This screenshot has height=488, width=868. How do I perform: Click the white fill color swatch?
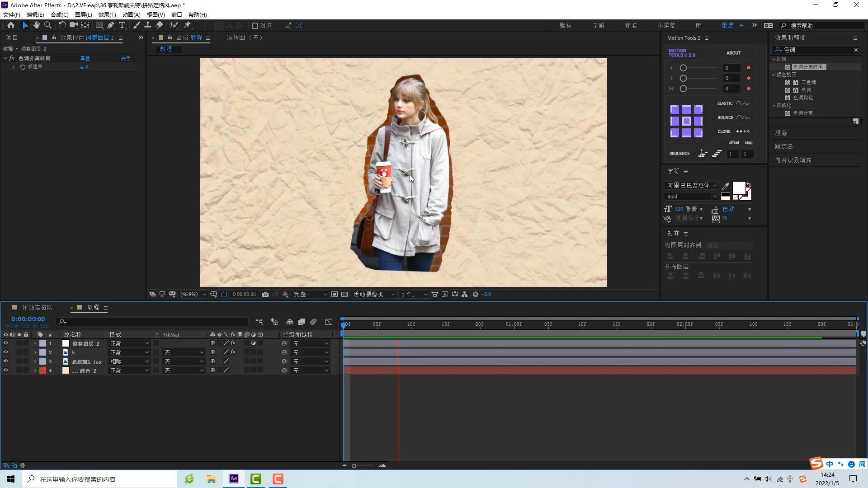pos(738,188)
